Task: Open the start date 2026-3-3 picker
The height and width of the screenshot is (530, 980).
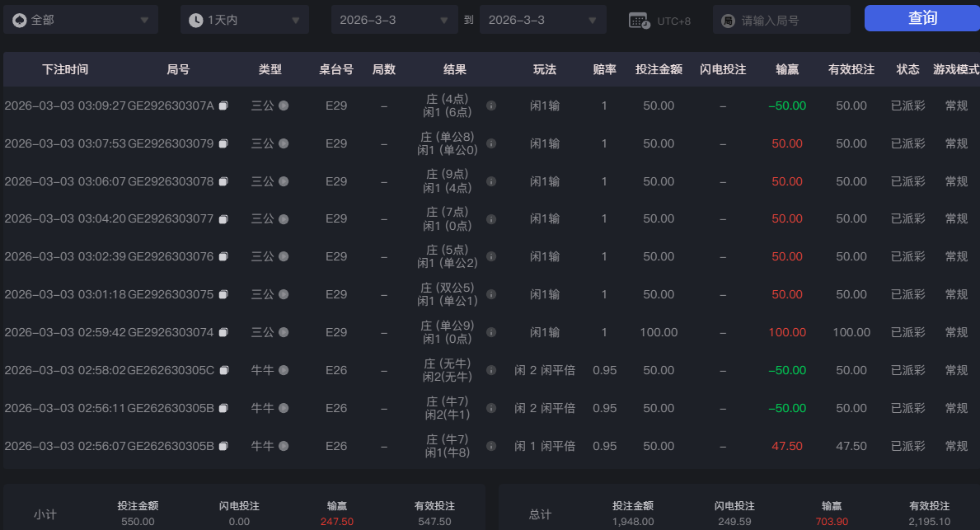Action: [394, 20]
